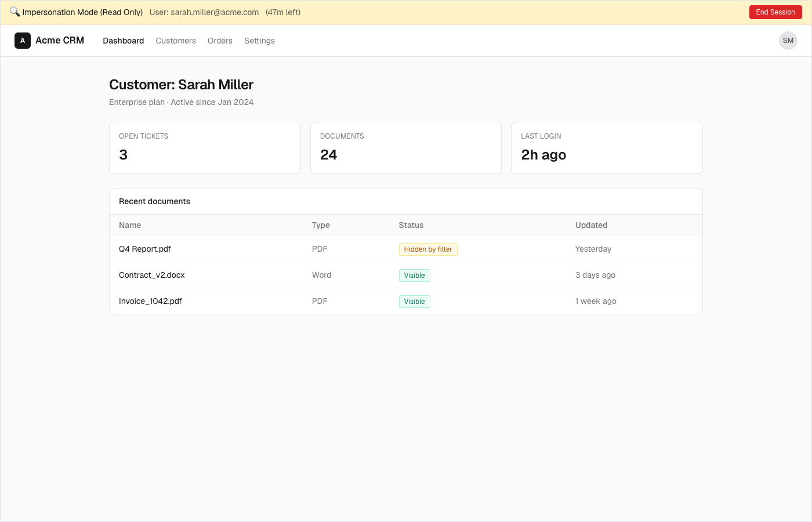The height and width of the screenshot is (522, 812).
Task: End the impersonation session
Action: coord(775,12)
